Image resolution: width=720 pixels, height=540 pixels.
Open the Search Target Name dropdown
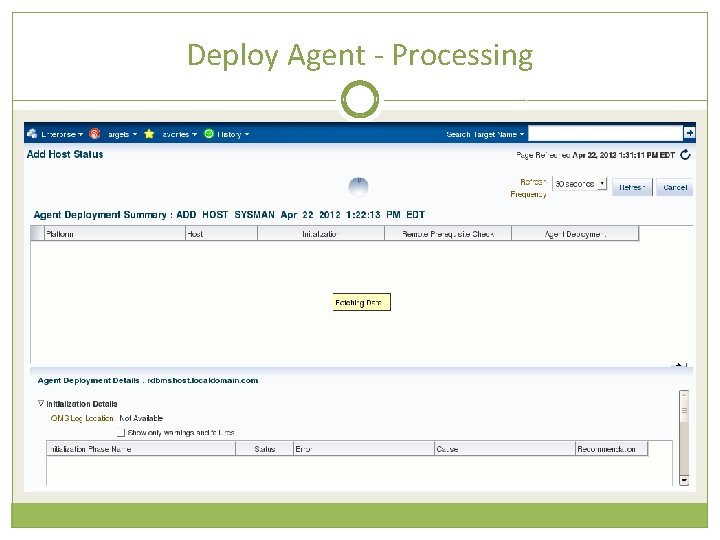[x=485, y=134]
